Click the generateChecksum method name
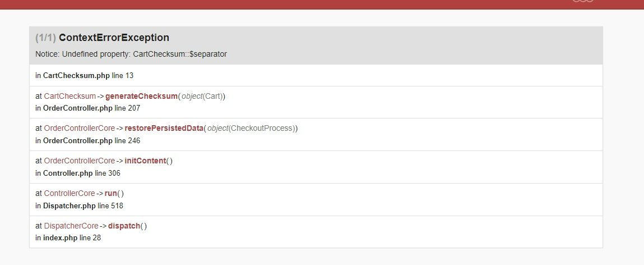The image size is (644, 265). click(141, 97)
